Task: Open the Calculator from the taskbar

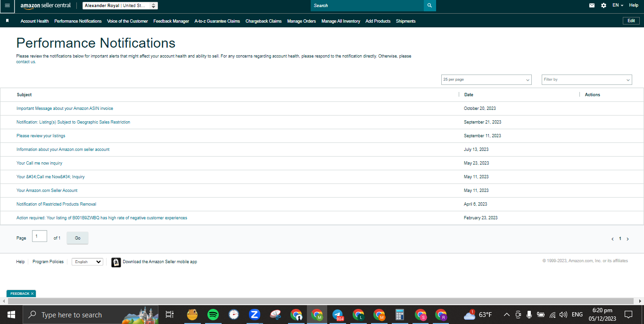Action: (x=400, y=315)
